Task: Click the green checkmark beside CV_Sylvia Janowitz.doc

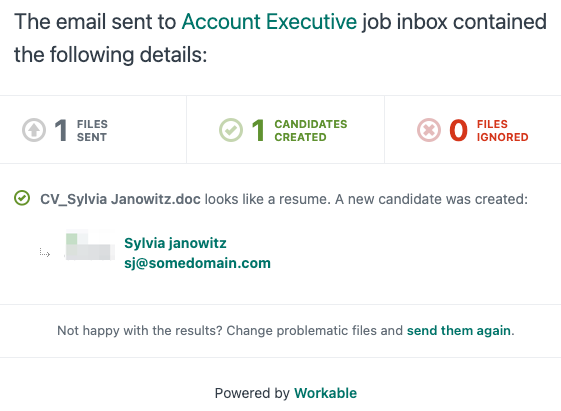Action: coord(22,198)
